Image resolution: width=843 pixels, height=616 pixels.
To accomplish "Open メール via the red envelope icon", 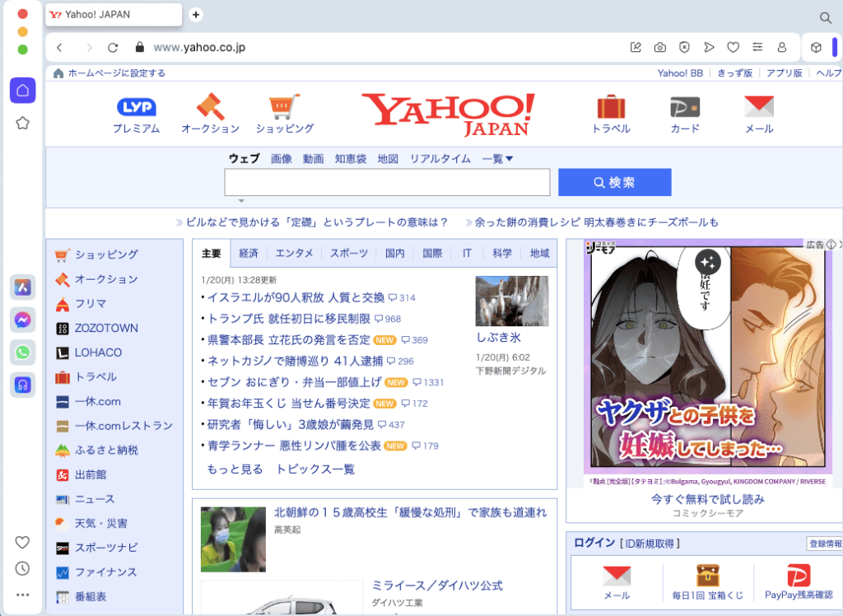I will [758, 105].
